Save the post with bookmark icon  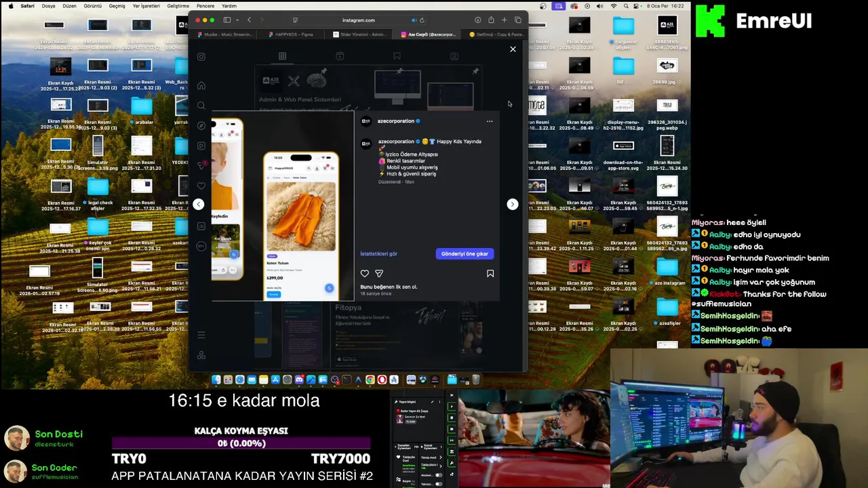coord(490,273)
